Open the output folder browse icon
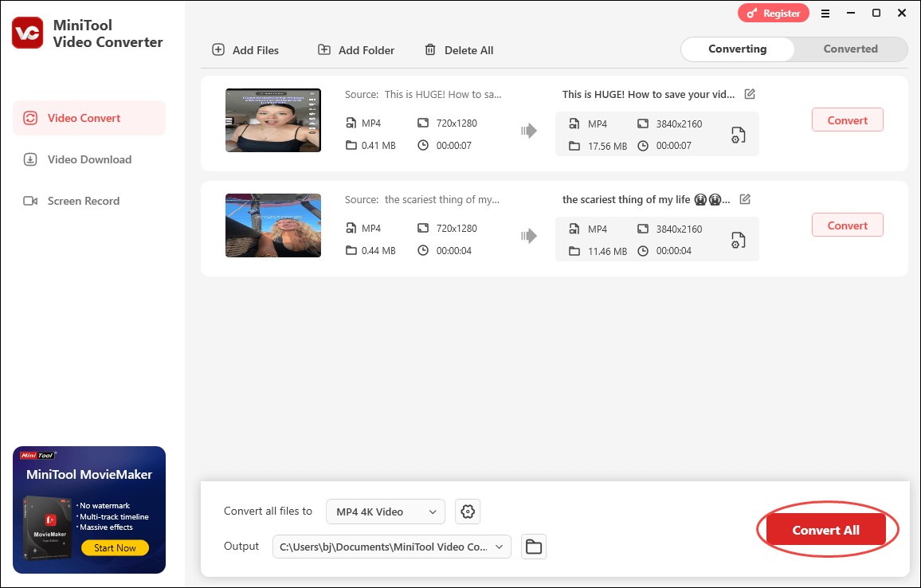Viewport: 921px width, 588px height. pos(533,547)
